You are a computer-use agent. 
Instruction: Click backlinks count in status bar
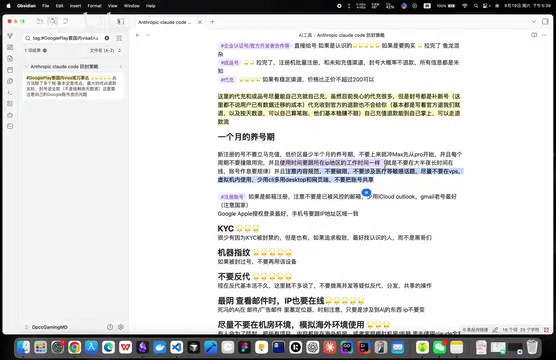[x=475, y=330]
